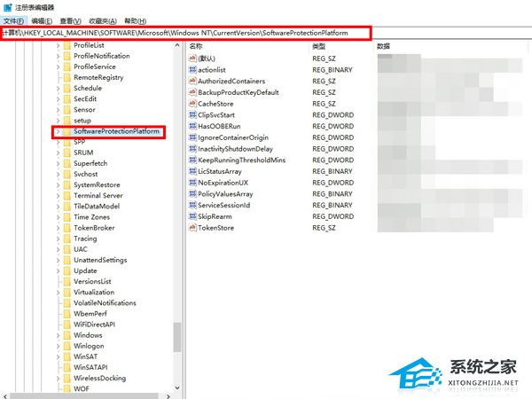
Task: Select the WirelessDocking key
Action: (x=99, y=379)
